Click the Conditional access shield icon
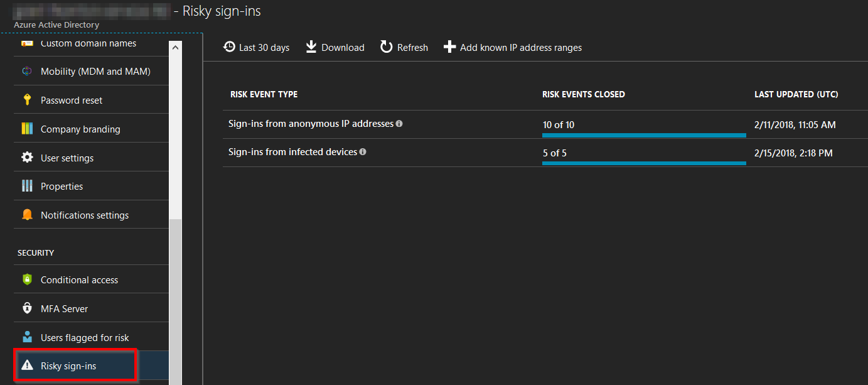 tap(27, 279)
